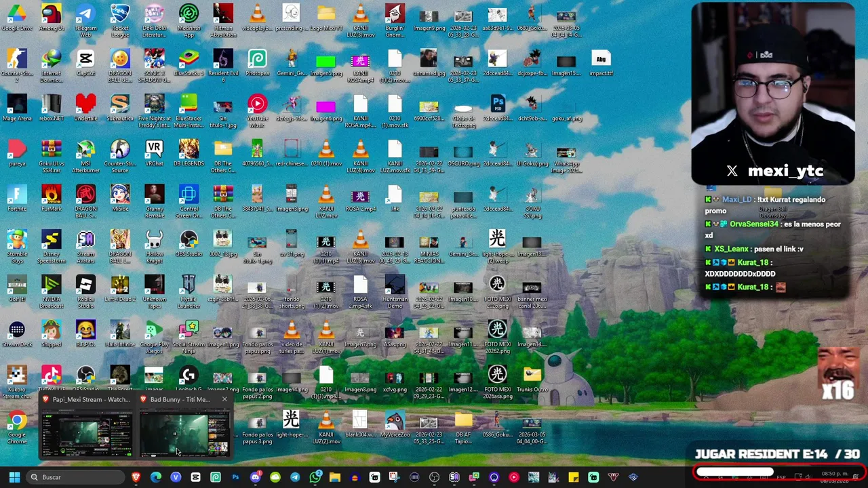Screen dimensions: 868x488
Task: Open File Explorer from taskbar
Action: [334, 477]
